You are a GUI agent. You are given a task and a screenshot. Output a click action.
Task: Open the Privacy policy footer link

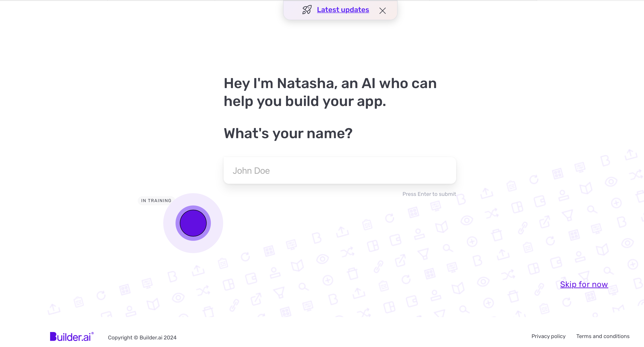[x=548, y=336]
